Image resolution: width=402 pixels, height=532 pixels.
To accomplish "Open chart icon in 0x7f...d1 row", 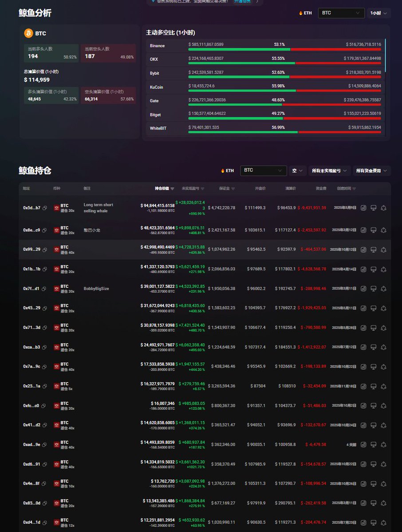I will pos(363,289).
